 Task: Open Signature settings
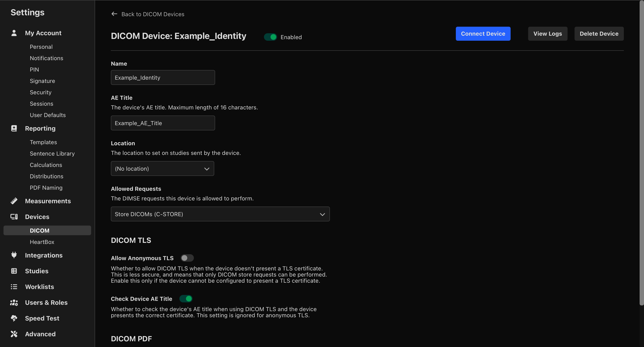pos(42,81)
